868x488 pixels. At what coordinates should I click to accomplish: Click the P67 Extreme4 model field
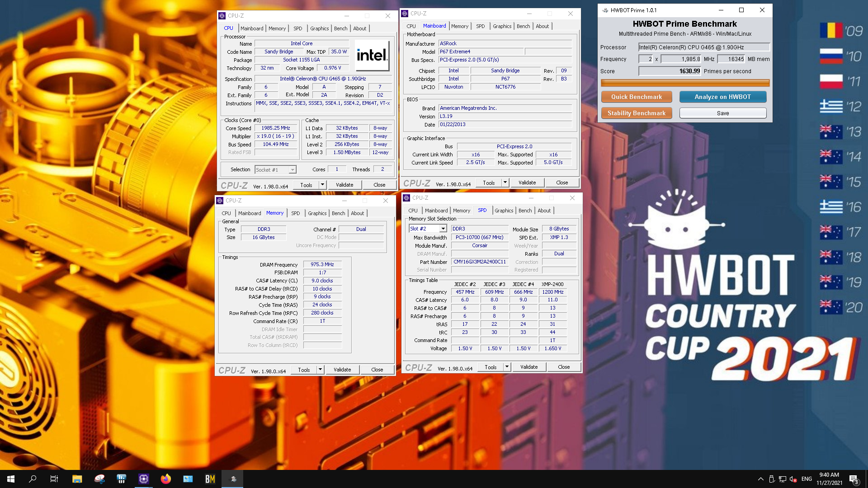[x=481, y=52]
